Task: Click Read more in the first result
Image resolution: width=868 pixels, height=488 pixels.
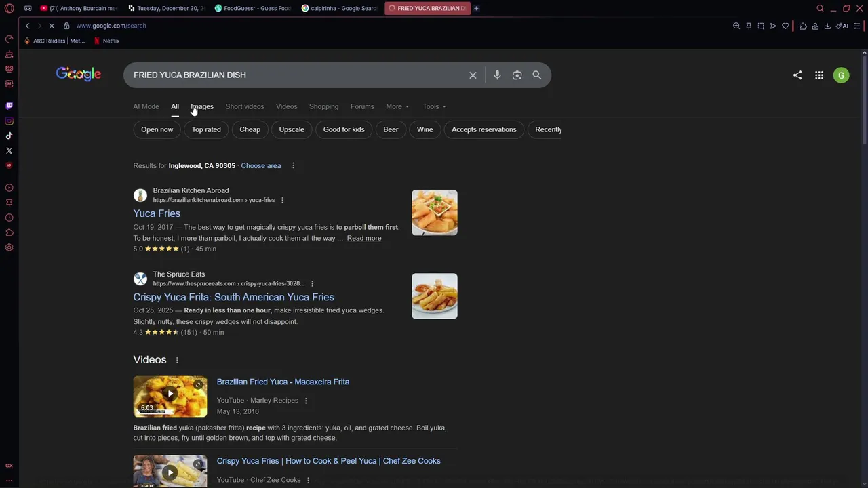Action: [364, 238]
